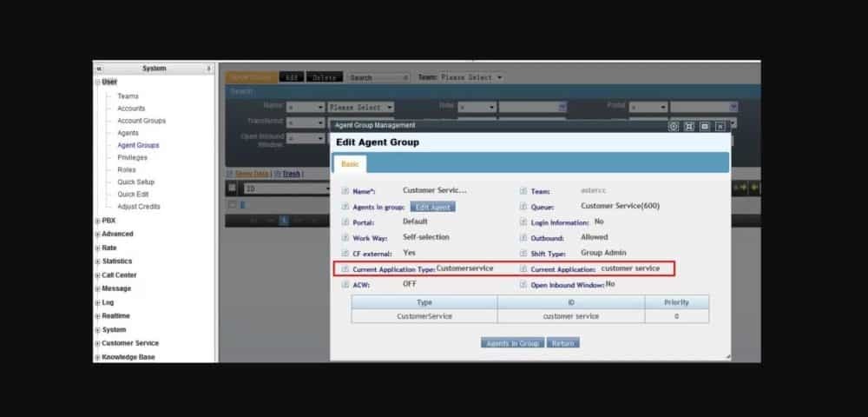The image size is (868, 417).
Task: Click the edit icon beside Shift Type
Action: (523, 253)
